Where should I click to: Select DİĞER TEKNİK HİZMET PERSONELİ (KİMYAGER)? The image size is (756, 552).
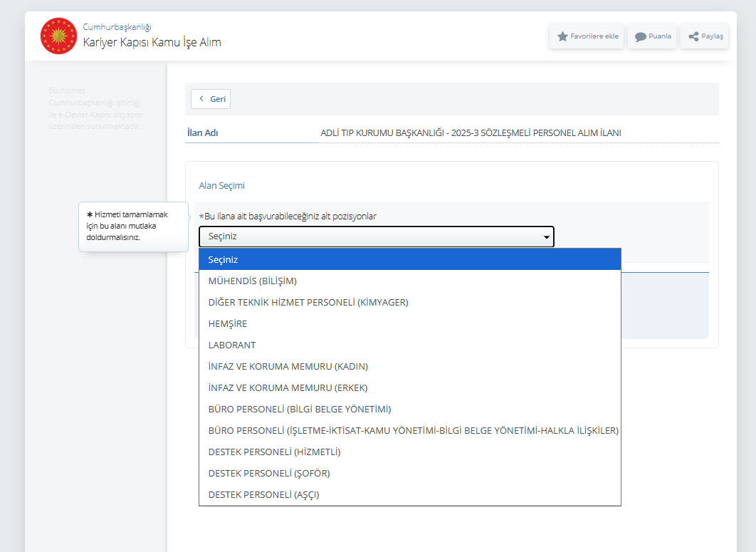point(308,302)
